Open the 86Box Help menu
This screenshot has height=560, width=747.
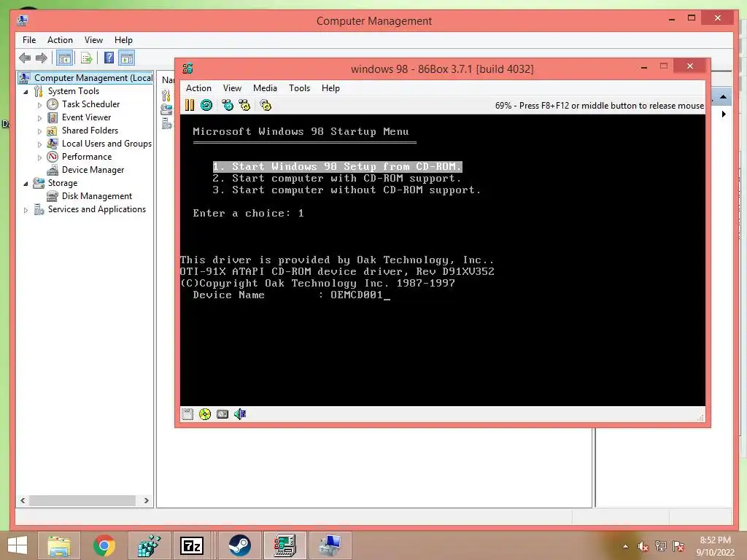[330, 88]
